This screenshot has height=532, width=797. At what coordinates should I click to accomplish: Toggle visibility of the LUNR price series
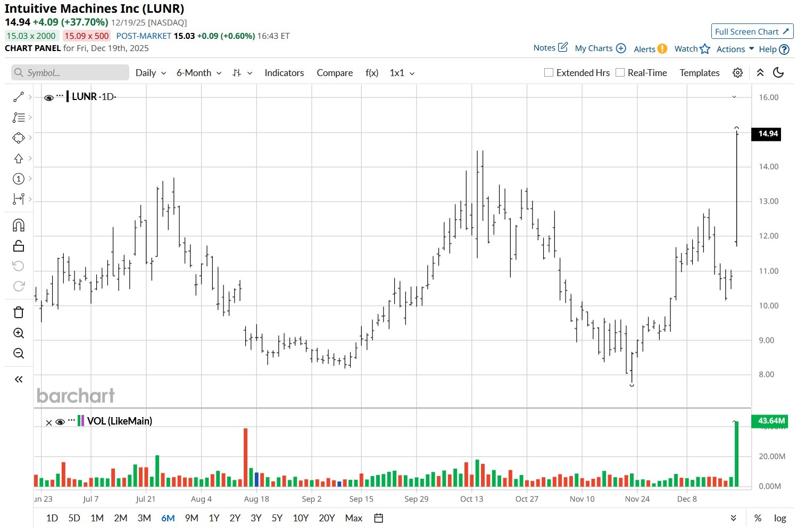pyautogui.click(x=49, y=97)
